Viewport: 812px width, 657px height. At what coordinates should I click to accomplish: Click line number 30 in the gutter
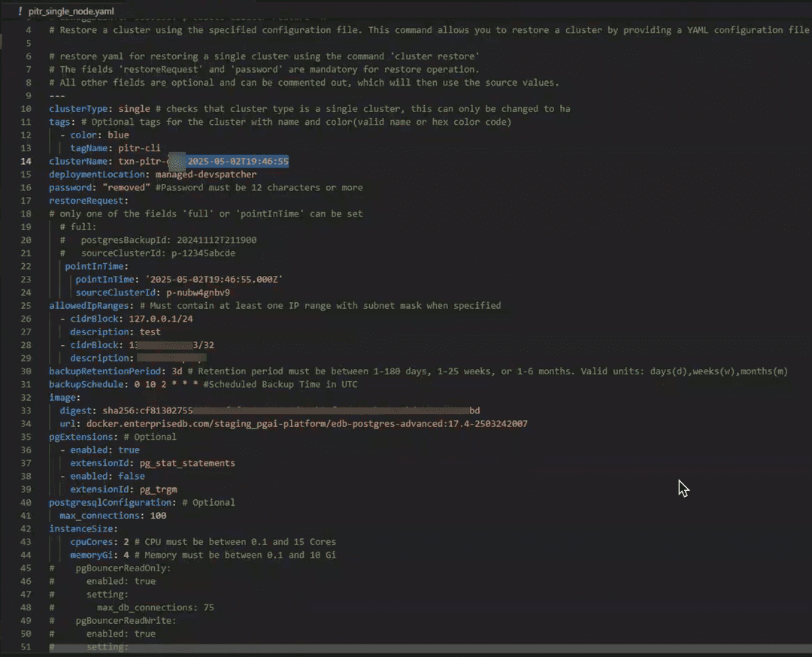click(x=26, y=371)
